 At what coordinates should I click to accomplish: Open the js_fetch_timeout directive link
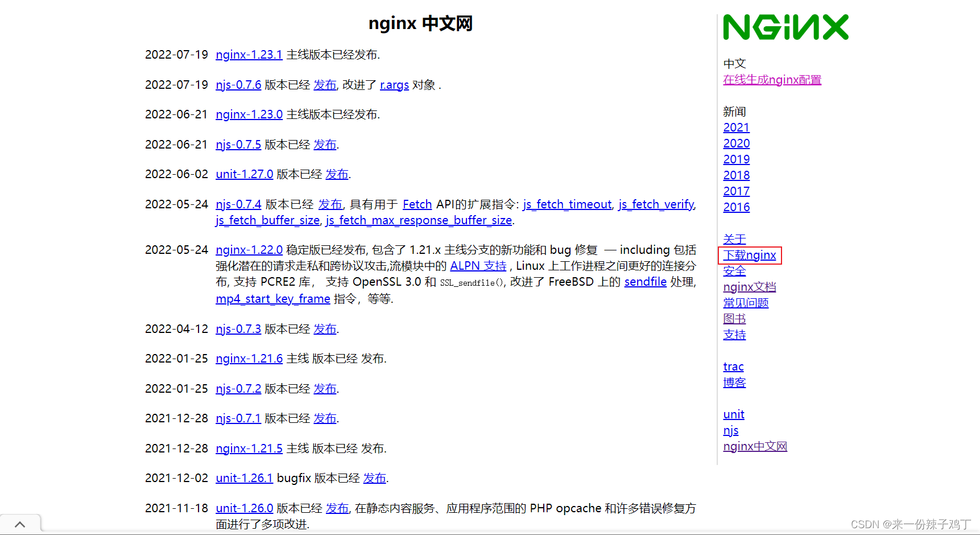(567, 204)
